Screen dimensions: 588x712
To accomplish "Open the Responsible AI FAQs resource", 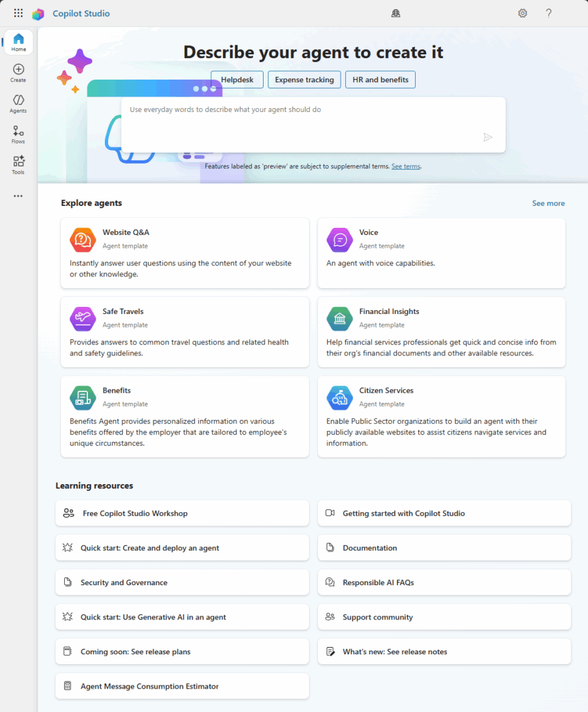I will 444,583.
